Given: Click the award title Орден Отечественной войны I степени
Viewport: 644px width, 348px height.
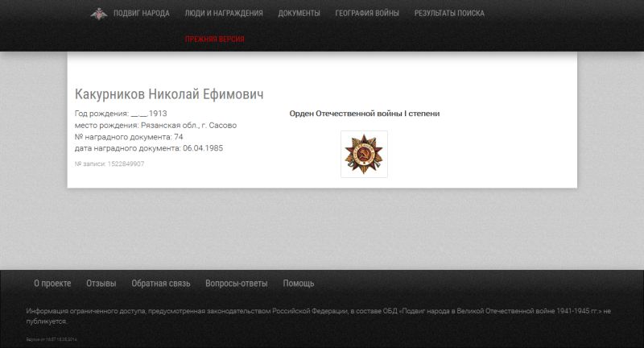Looking at the screenshot, I should (365, 114).
